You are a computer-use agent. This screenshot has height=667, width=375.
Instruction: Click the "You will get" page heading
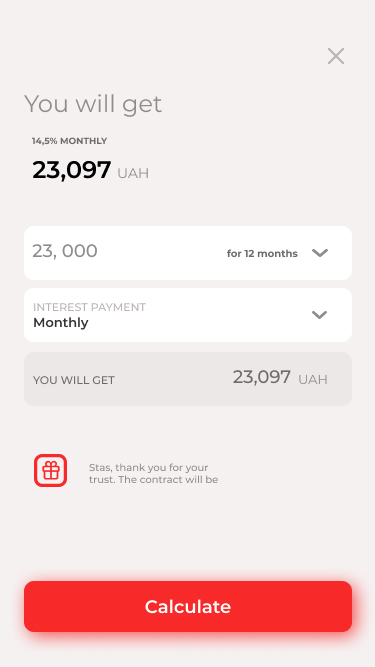tap(93, 104)
